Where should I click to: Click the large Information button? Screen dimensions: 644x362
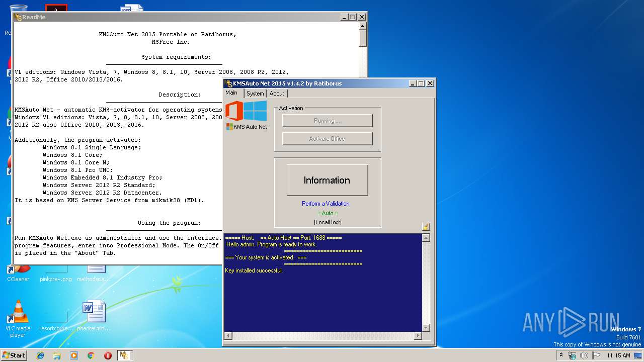click(327, 180)
